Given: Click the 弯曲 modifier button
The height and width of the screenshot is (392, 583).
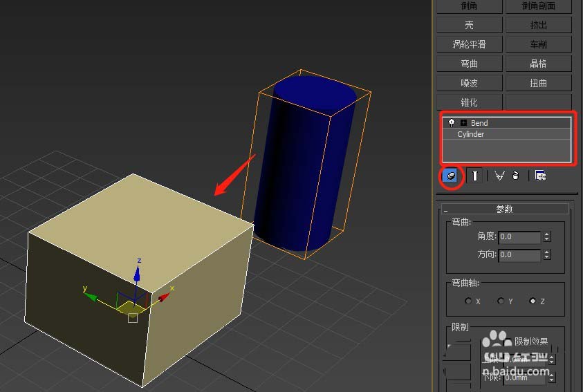Looking at the screenshot, I should click(x=470, y=64).
